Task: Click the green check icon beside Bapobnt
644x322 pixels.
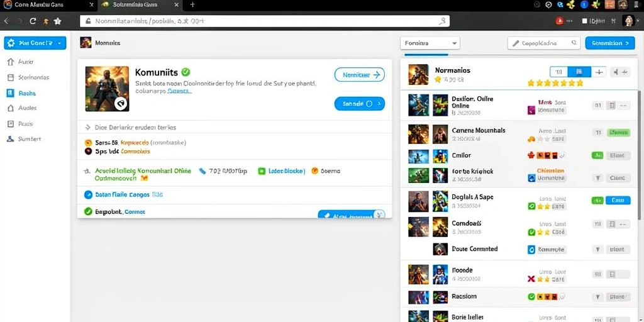Action: coord(88,211)
